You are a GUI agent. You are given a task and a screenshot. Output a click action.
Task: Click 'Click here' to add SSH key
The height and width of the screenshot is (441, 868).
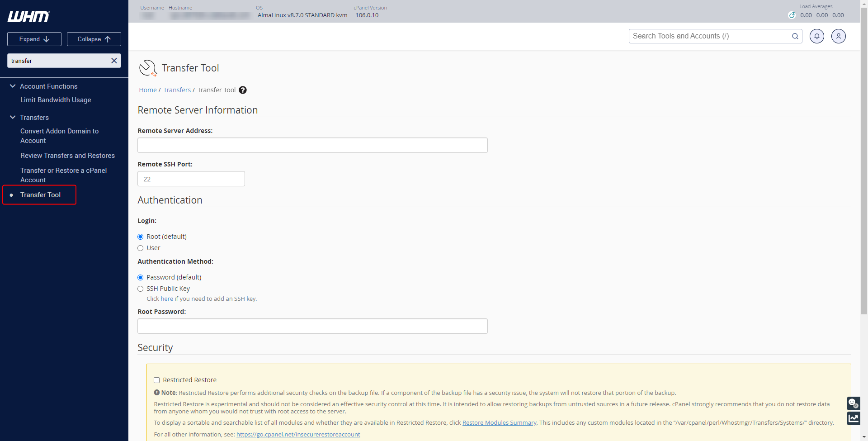(160, 299)
